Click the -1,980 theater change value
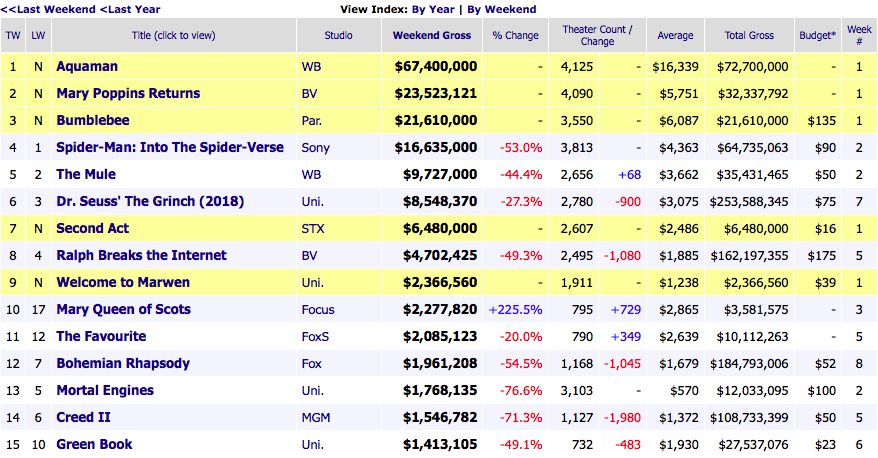The height and width of the screenshot is (458, 878). point(622,418)
